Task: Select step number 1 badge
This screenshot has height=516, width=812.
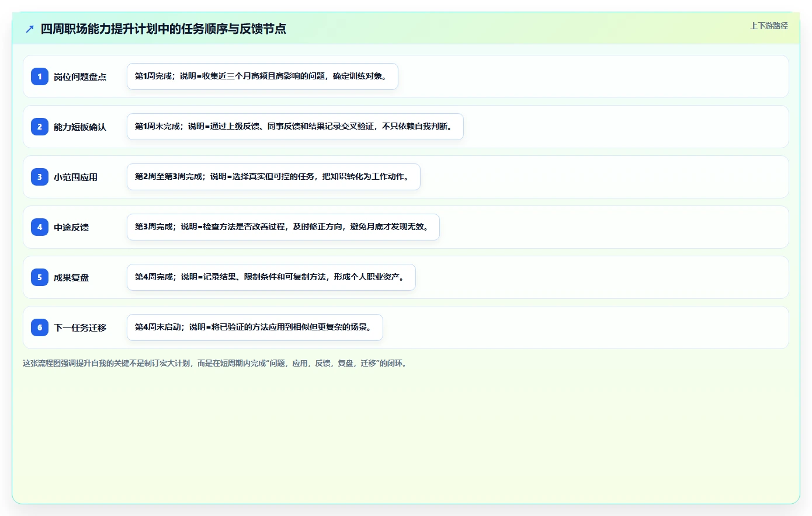Action: pos(40,76)
